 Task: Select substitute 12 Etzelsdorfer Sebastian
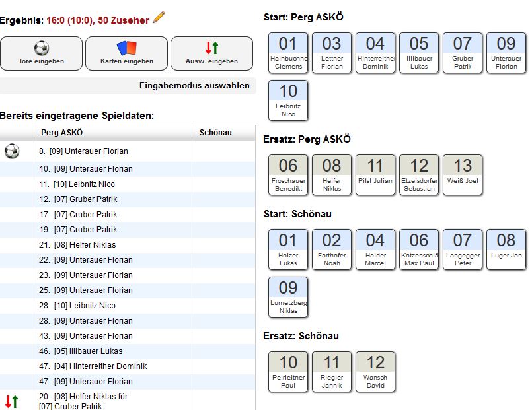[419, 175]
